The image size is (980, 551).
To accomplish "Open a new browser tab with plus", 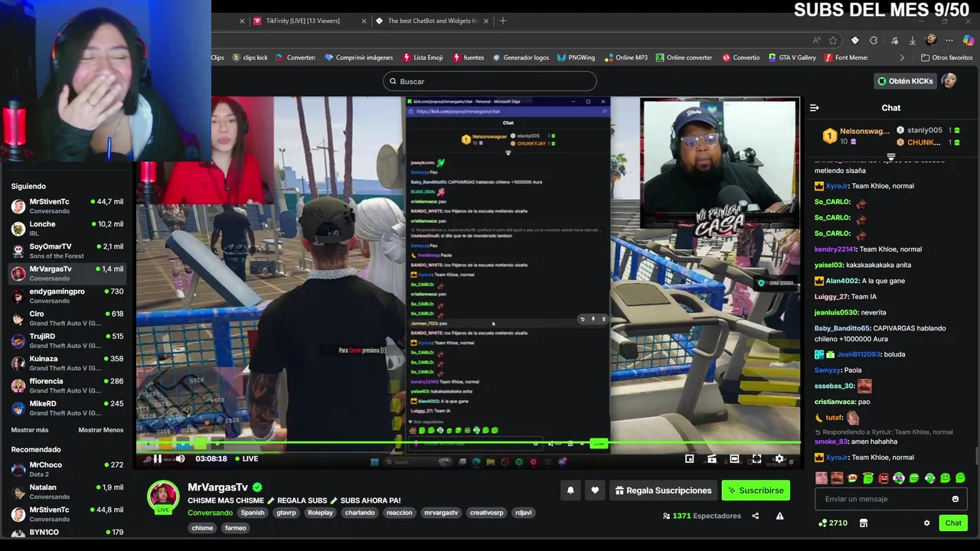I will click(503, 21).
